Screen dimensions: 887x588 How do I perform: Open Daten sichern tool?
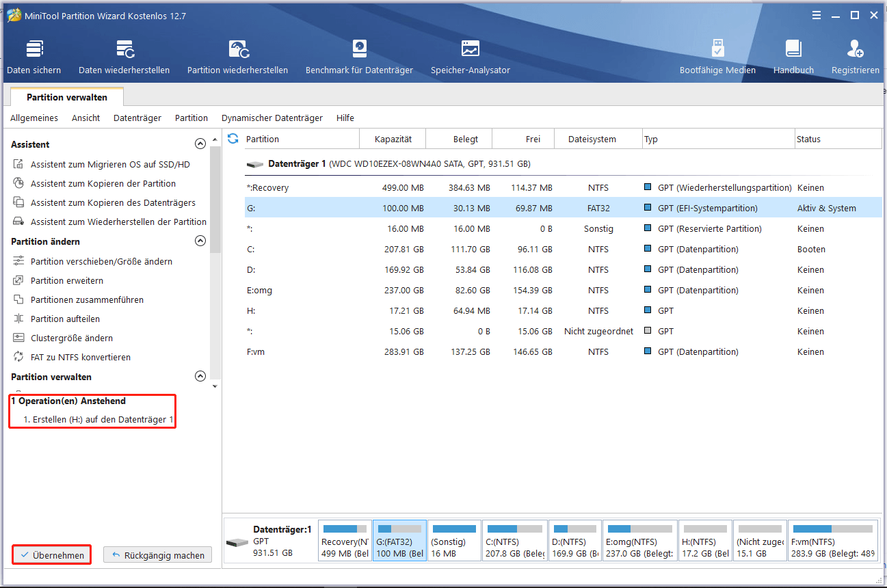(x=34, y=57)
